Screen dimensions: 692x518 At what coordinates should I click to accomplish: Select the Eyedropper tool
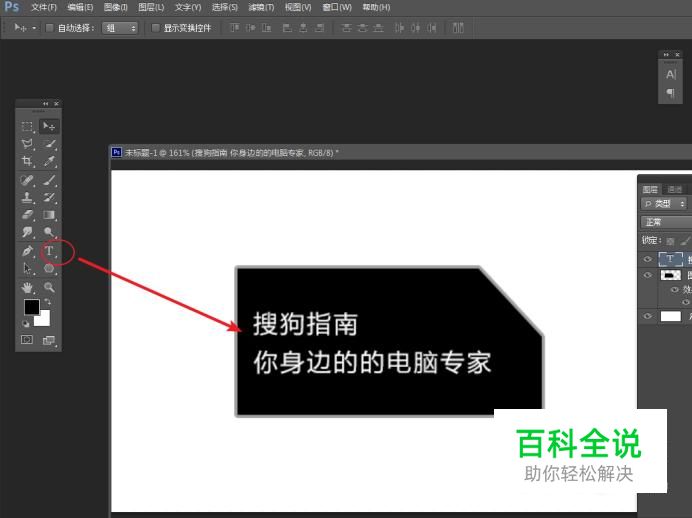49,161
